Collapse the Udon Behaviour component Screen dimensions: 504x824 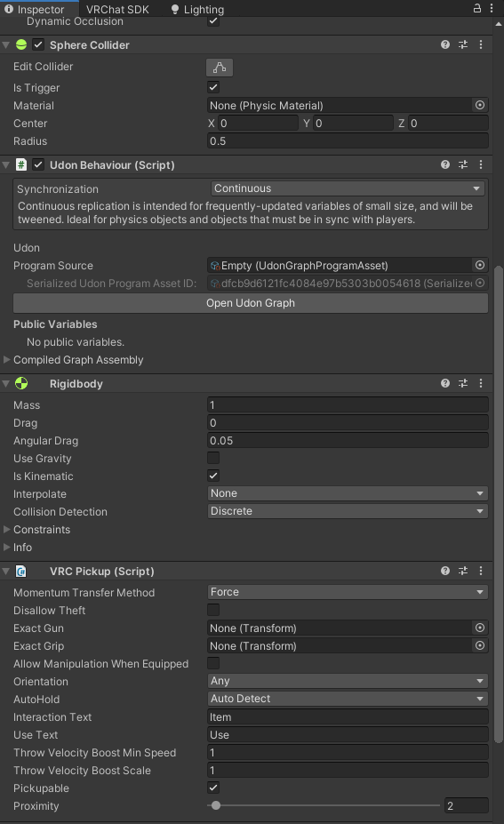pyautogui.click(x=6, y=164)
